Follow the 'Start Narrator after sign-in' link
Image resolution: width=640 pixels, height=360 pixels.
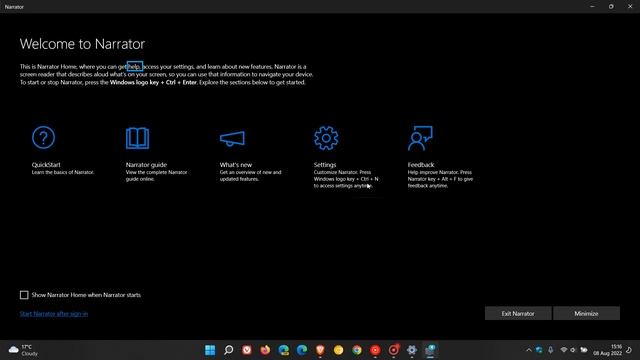(x=54, y=313)
